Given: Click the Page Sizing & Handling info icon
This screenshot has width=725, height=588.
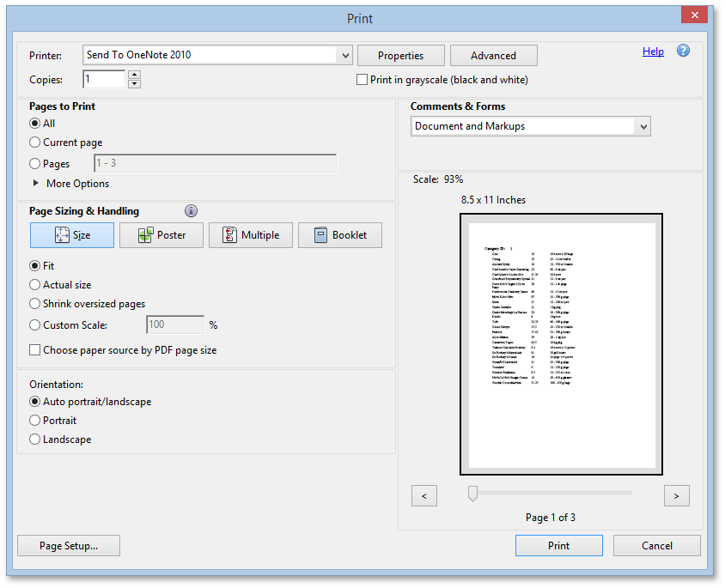Looking at the screenshot, I should point(191,210).
